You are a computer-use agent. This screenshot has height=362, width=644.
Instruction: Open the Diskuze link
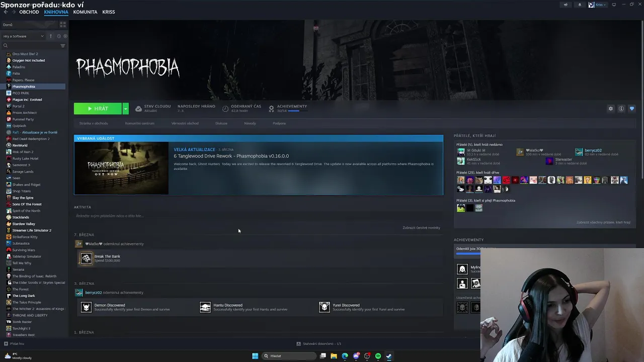point(221,123)
